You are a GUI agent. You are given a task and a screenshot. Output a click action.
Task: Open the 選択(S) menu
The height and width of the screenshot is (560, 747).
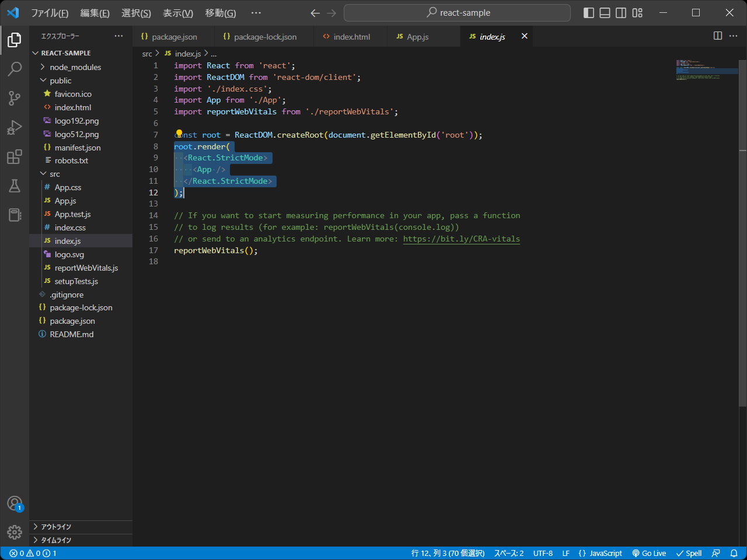click(x=136, y=13)
